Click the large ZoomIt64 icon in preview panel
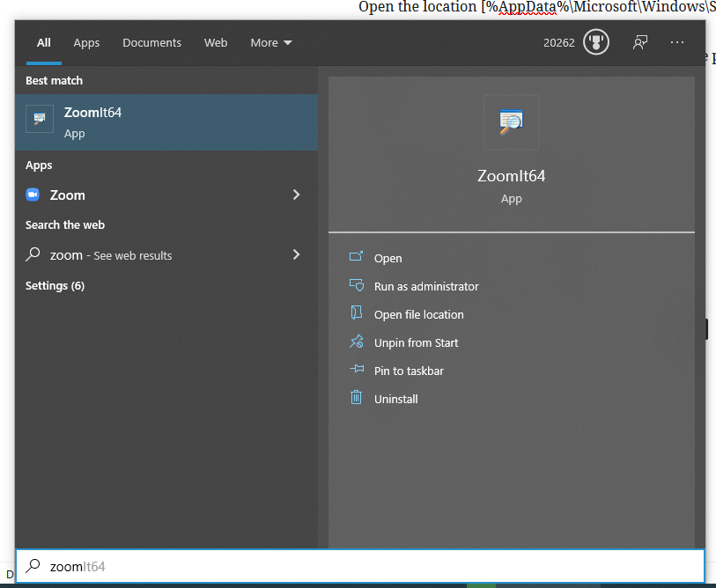 click(511, 122)
